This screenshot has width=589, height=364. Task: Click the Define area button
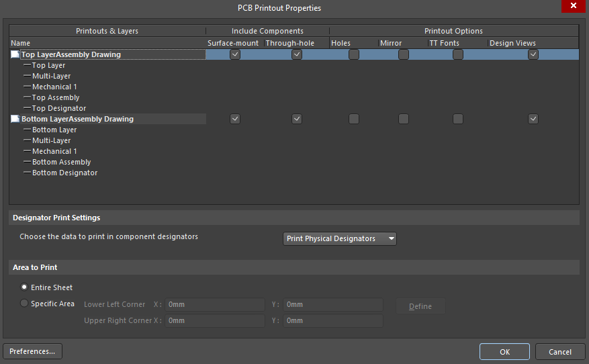(x=420, y=306)
